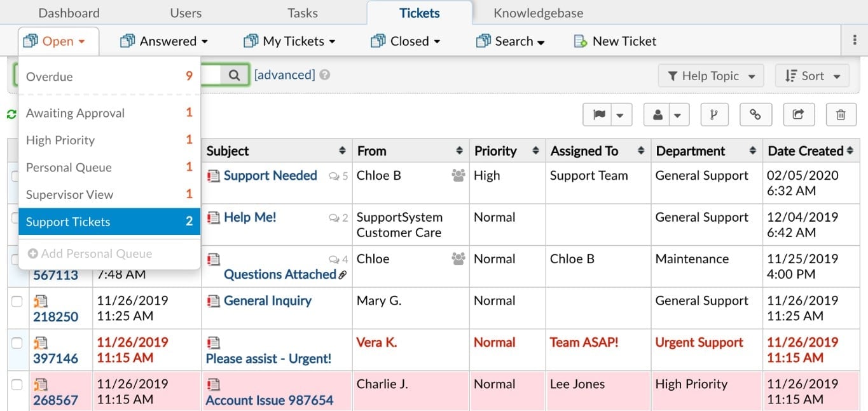
Task: Tick the checkbox for ticket 397146
Action: 17,343
